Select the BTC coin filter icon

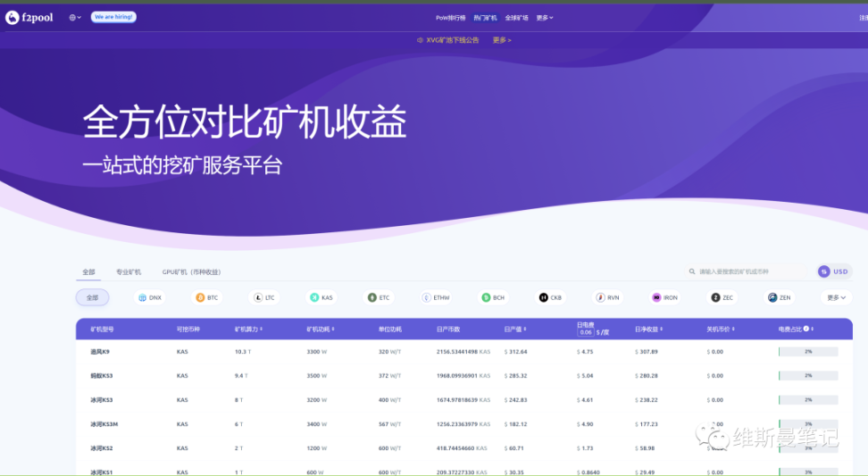pos(200,297)
